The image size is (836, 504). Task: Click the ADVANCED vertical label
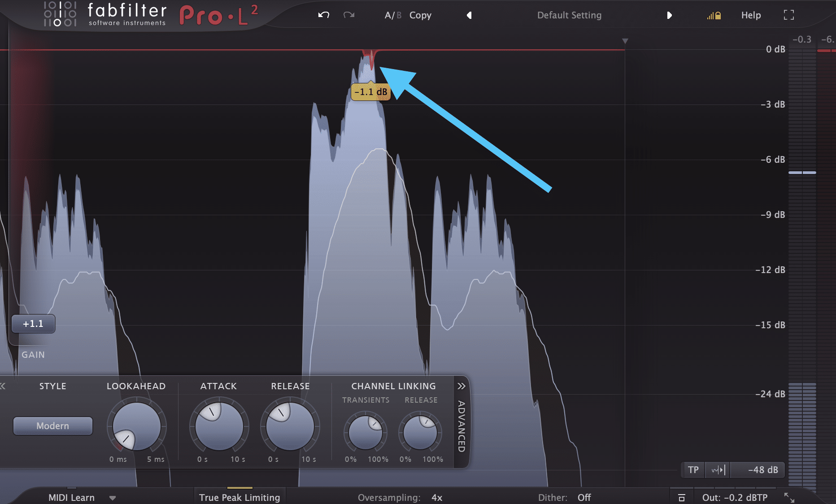pyautogui.click(x=462, y=426)
